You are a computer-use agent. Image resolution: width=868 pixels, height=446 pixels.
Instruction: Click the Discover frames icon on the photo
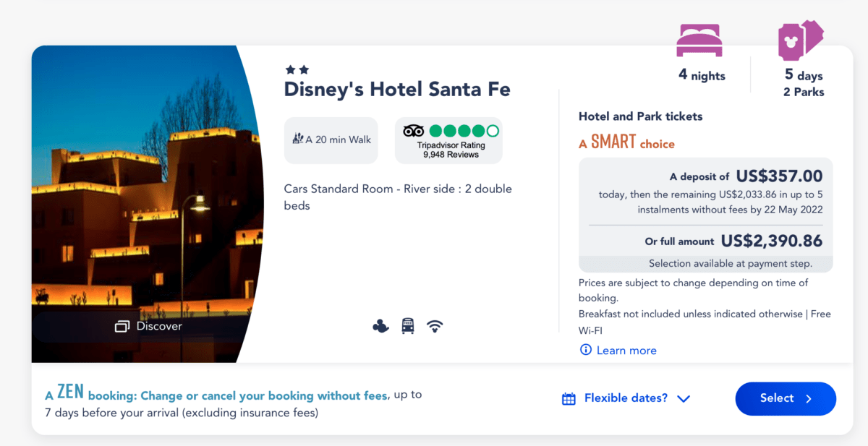[x=122, y=326]
